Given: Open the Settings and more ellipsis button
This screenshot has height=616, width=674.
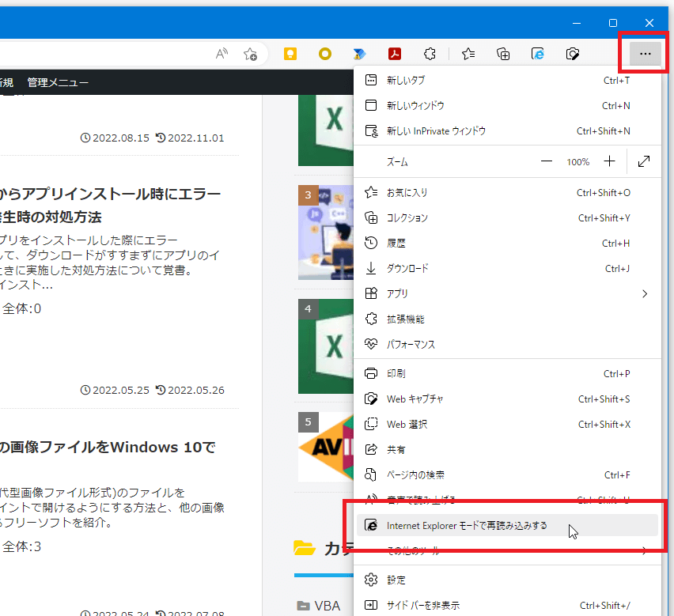Looking at the screenshot, I should pos(645,54).
